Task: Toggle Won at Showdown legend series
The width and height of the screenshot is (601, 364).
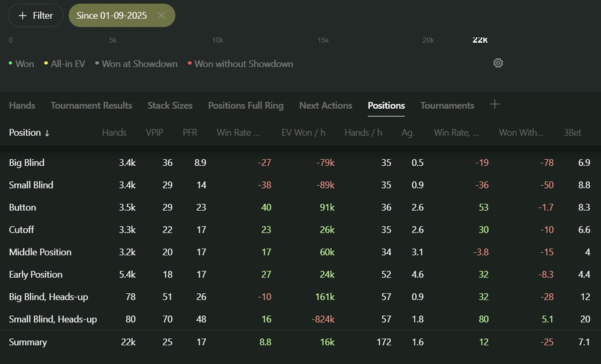Action: (136, 64)
